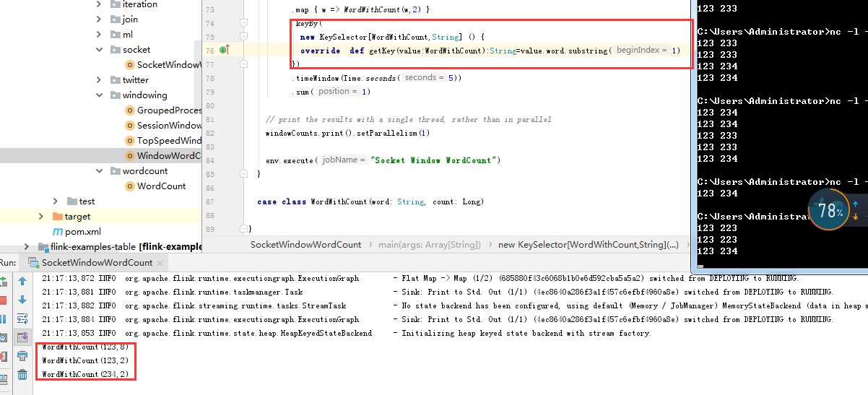The image size is (868, 395).
Task: Collapse code fold marker on line 77
Action: coord(244,64)
